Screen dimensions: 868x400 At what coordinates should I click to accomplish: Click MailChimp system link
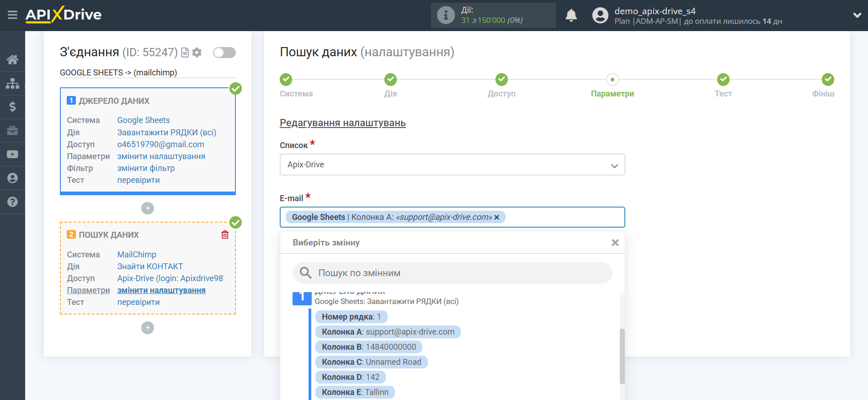pos(137,255)
